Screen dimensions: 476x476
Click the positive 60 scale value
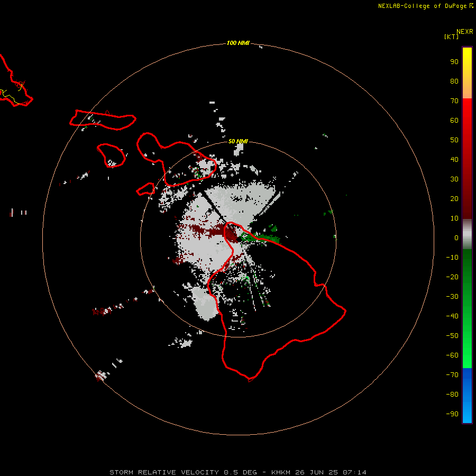(454, 120)
